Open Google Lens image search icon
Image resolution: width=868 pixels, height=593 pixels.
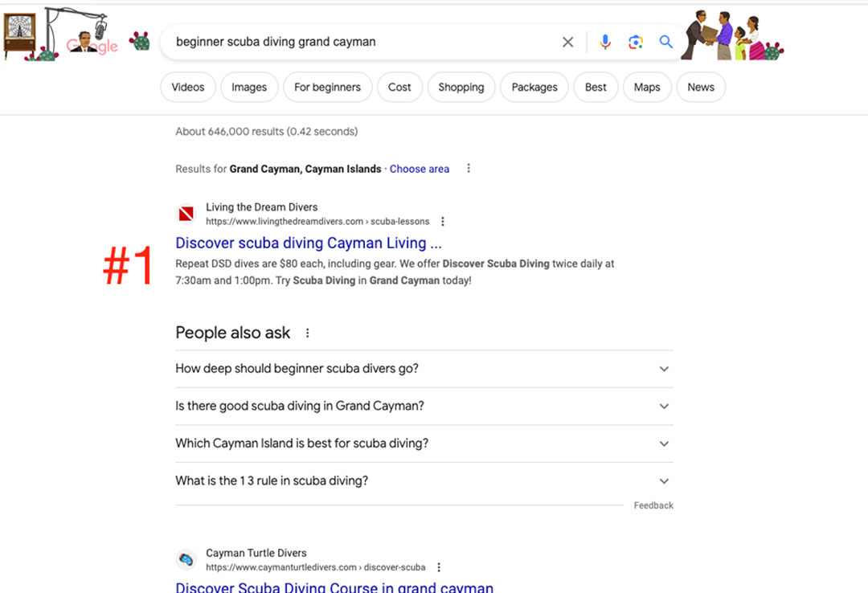pos(636,42)
